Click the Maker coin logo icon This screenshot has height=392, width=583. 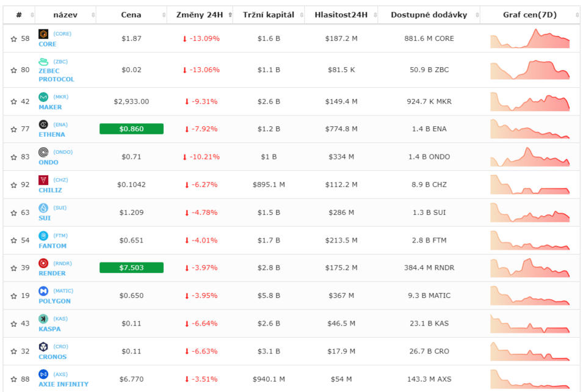[43, 97]
